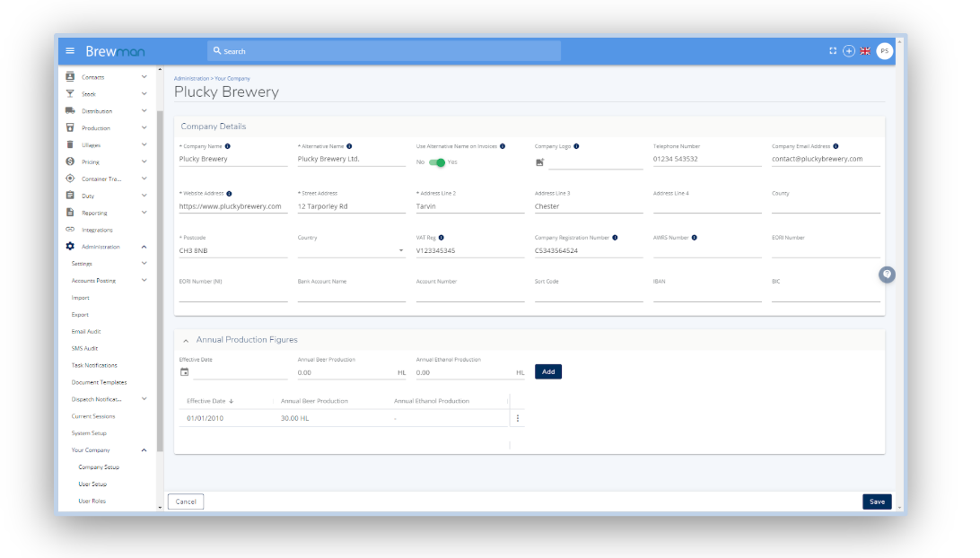Click the Integrations link icon

[70, 230]
